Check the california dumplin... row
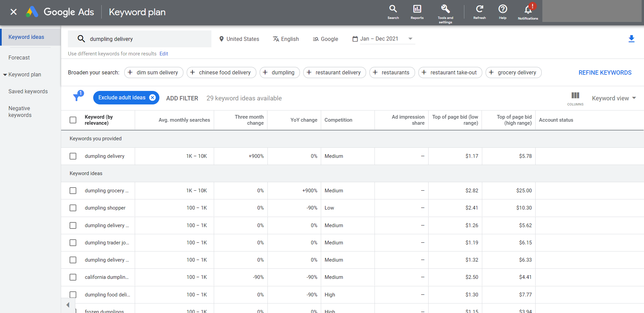The image size is (644, 313). [73, 277]
